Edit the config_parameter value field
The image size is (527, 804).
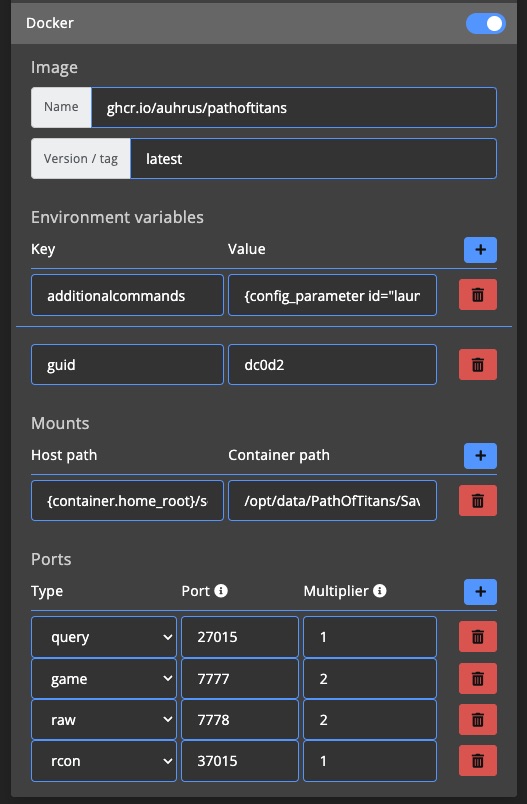tap(332, 295)
